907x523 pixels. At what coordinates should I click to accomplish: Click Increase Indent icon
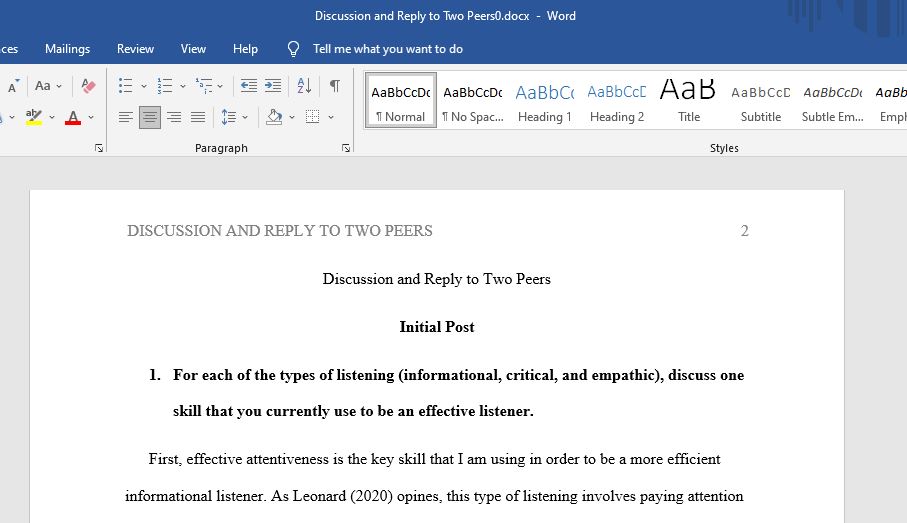273,86
